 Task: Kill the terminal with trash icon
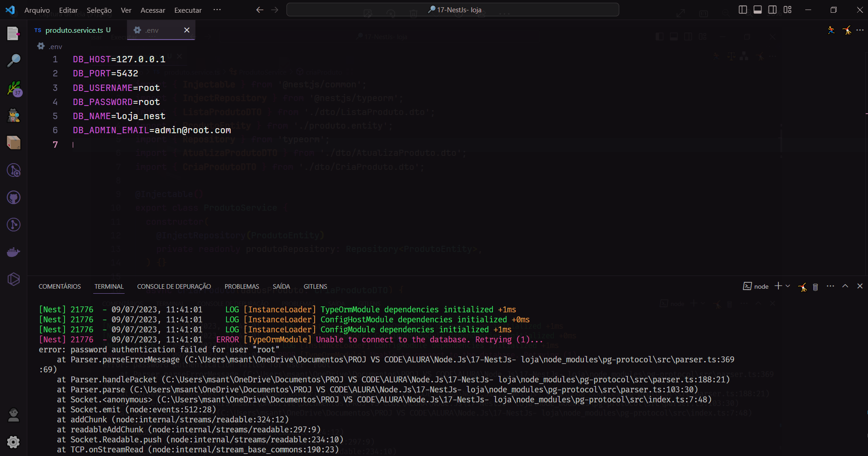[x=815, y=287]
